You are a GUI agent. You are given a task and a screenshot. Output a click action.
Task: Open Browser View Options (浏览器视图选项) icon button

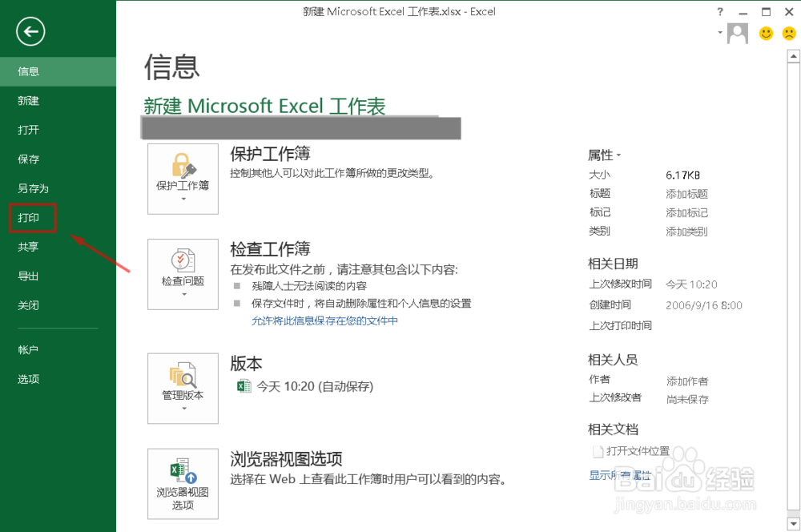183,484
